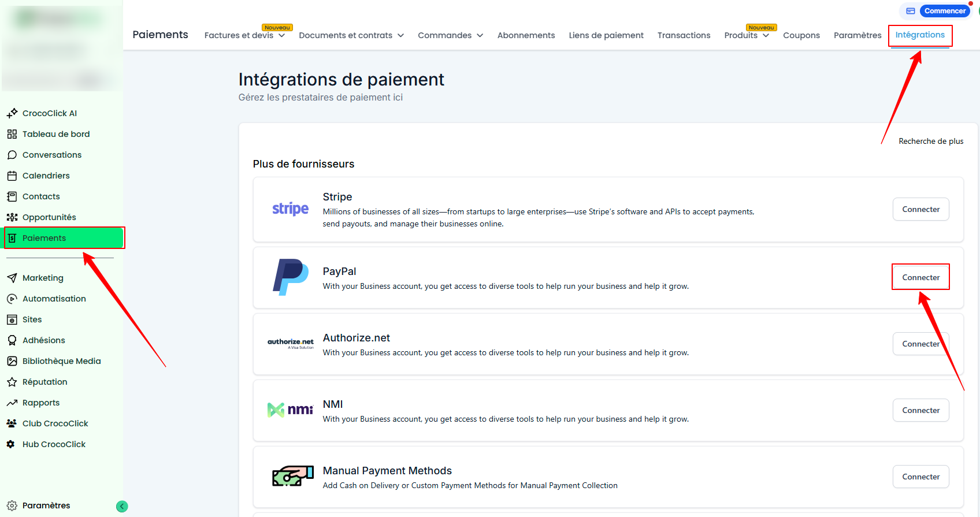
Task: Click the CrocoClick AI sparkle icon
Action: coord(12,113)
